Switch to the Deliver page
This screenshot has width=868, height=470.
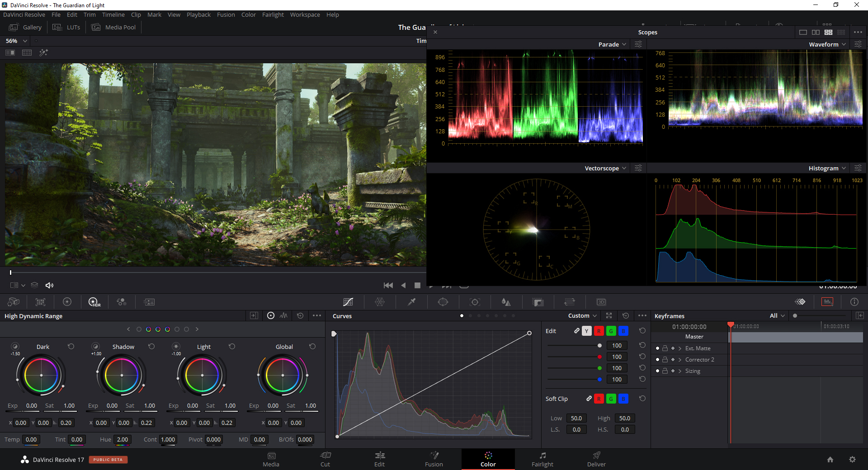tap(596, 459)
